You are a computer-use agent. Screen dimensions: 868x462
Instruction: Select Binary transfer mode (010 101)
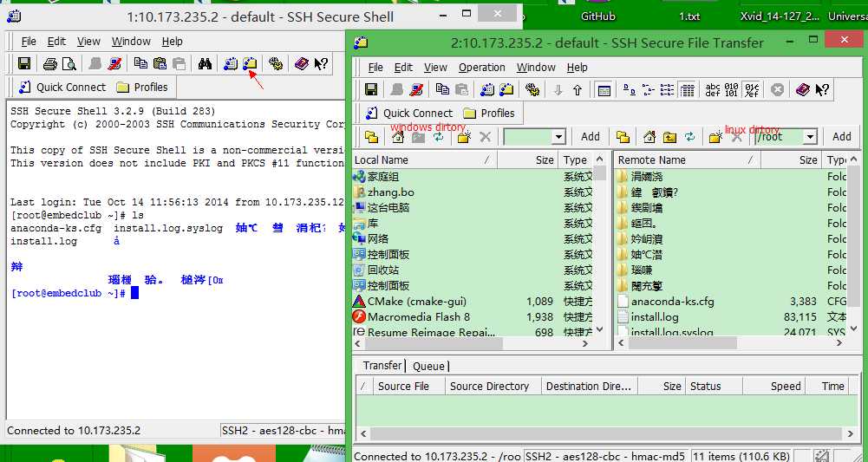[731, 89]
